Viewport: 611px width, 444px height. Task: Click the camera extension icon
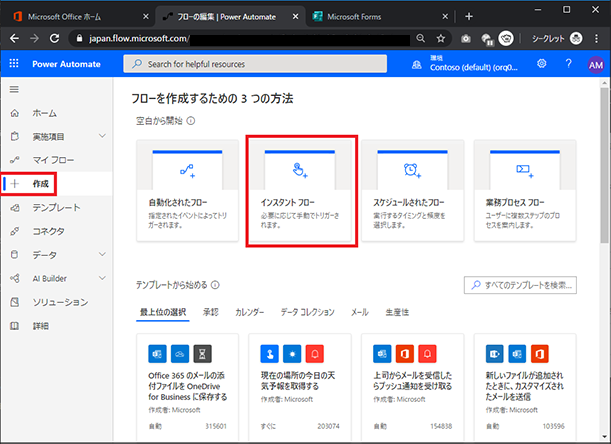(466, 39)
